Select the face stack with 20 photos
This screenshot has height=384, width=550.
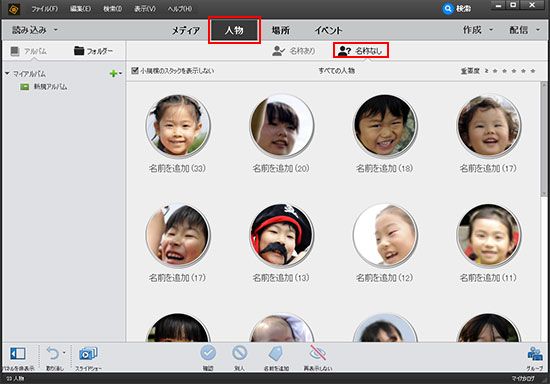(281, 125)
